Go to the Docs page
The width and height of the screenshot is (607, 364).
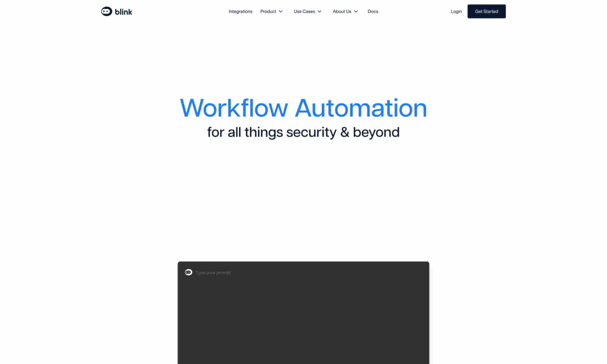point(373,11)
